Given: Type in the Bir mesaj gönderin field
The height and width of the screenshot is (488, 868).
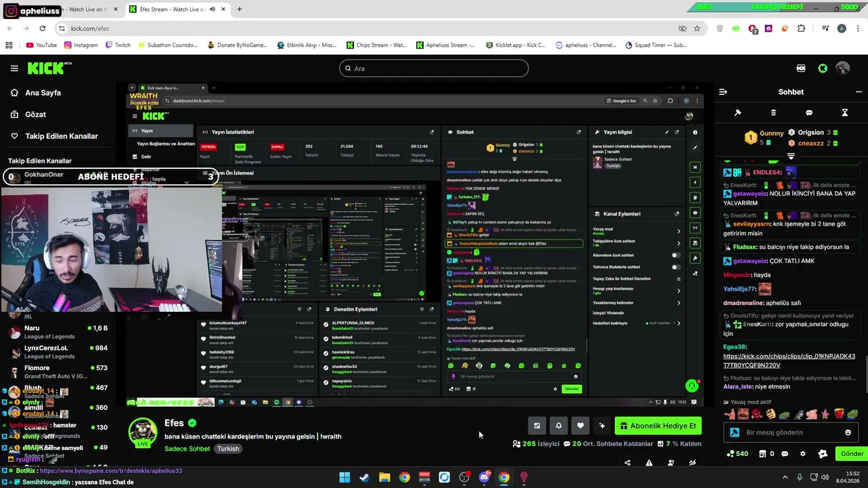Looking at the screenshot, I should click(x=792, y=432).
